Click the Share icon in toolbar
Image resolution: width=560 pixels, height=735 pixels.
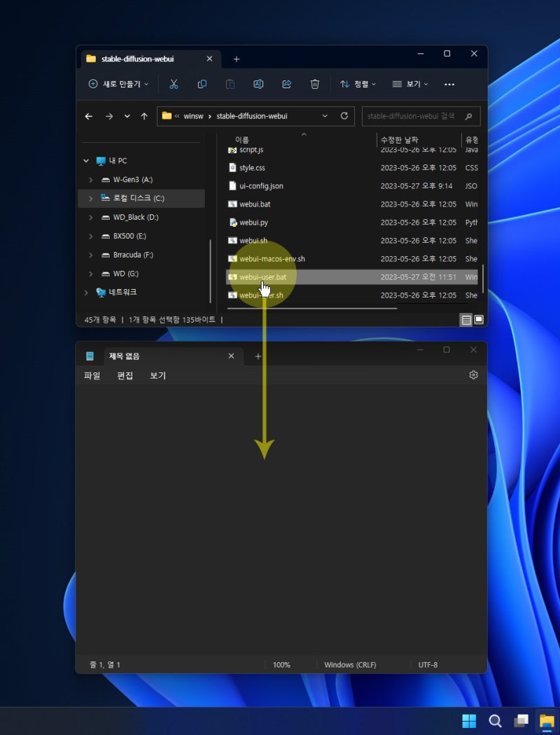tap(286, 84)
